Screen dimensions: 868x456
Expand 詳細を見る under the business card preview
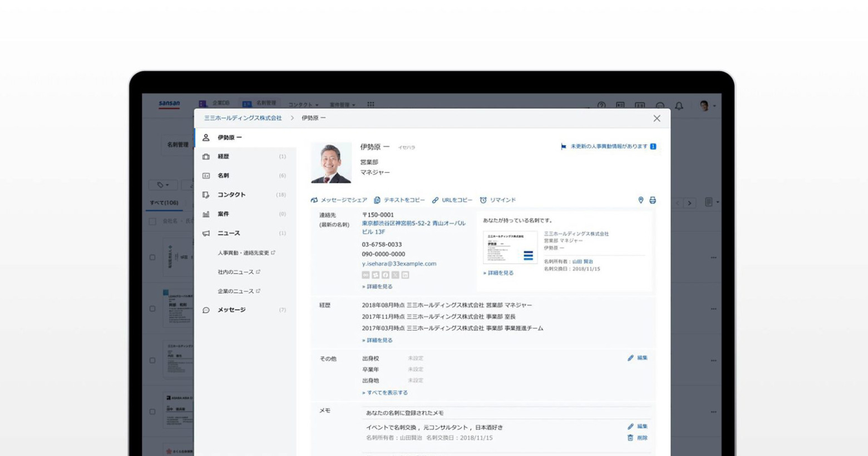tap(499, 273)
